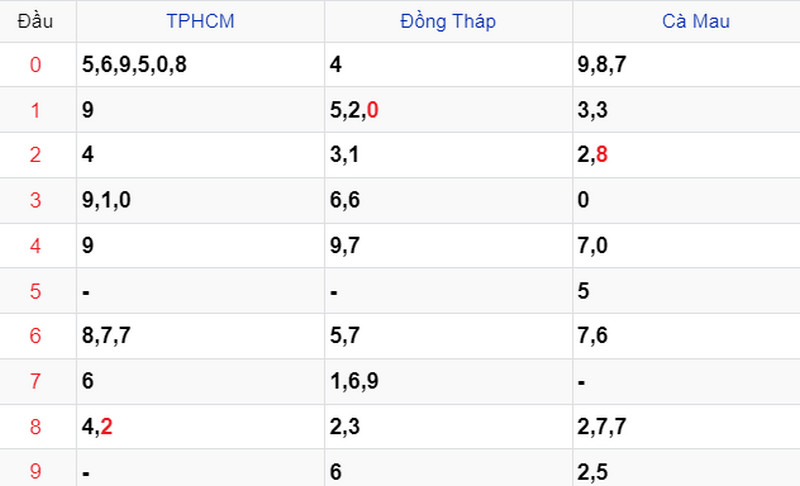
Task: Click the Cà Mau cell showing 2,7,7
Action: tap(686, 427)
